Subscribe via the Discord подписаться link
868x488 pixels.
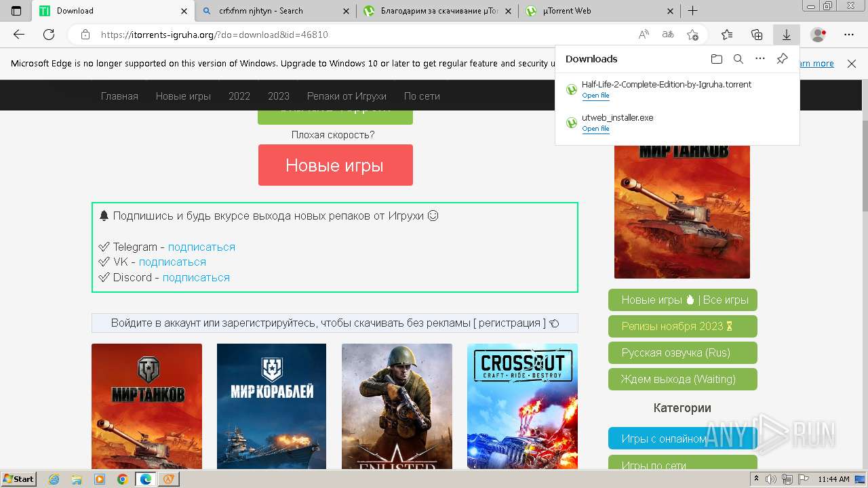point(196,278)
